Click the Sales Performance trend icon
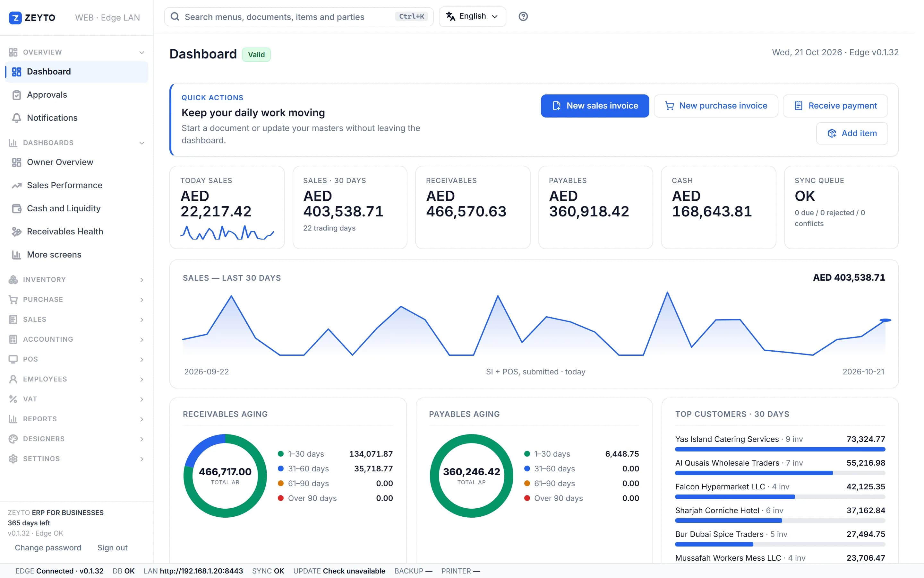The width and height of the screenshot is (924, 578). pyautogui.click(x=16, y=185)
